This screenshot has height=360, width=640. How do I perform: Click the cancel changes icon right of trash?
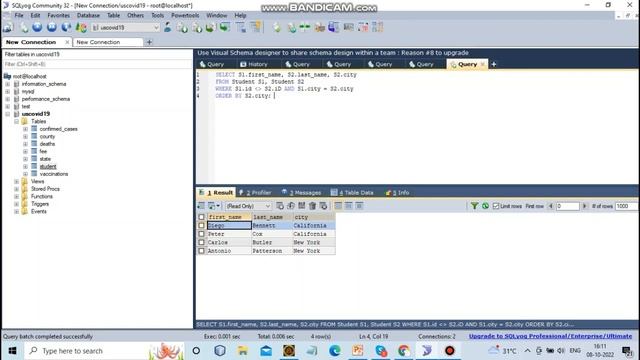pos(323,206)
